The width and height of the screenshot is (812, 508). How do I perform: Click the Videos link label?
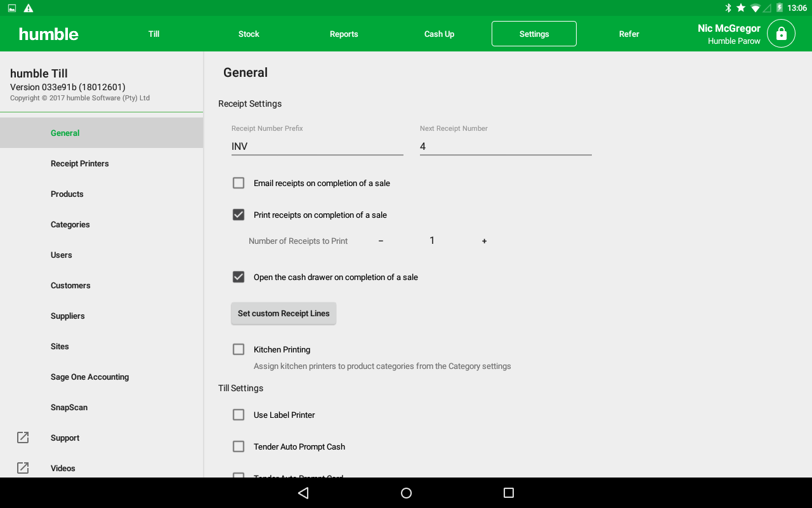coord(63,468)
